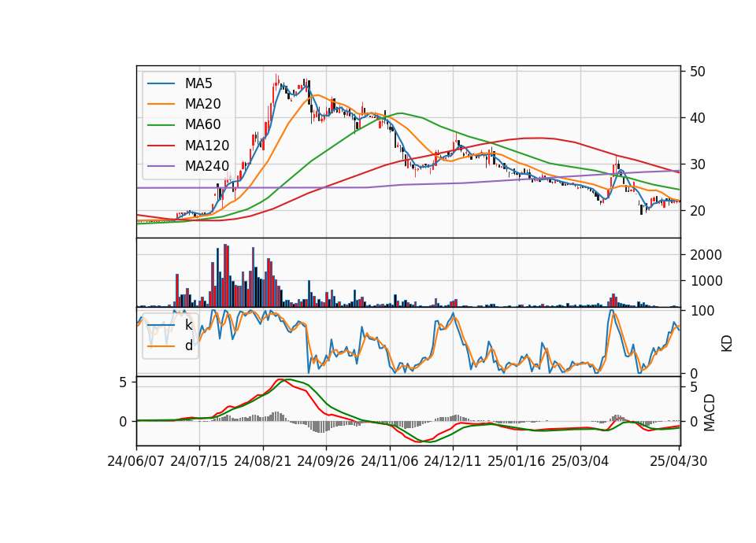Click the KD axis value 100
Screen dimensions: 756x543
pyautogui.click(x=702, y=312)
